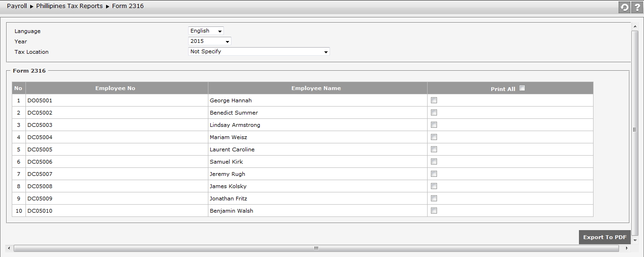Select the checkbox for Mariam Weisz
The height and width of the screenshot is (257, 644).
tap(434, 137)
